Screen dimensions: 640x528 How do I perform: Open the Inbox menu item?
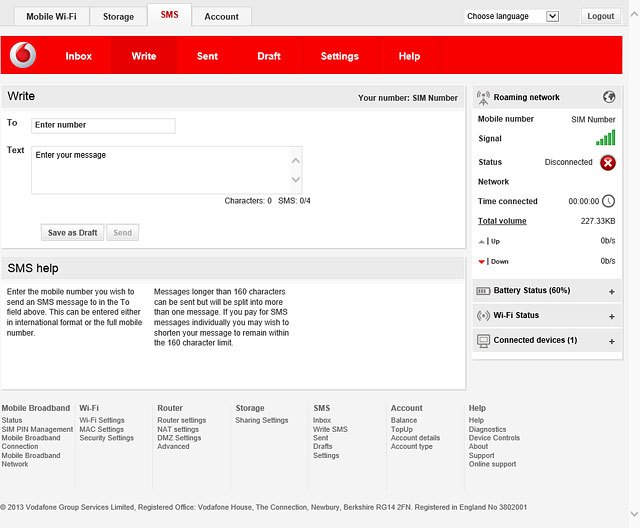pos(79,56)
